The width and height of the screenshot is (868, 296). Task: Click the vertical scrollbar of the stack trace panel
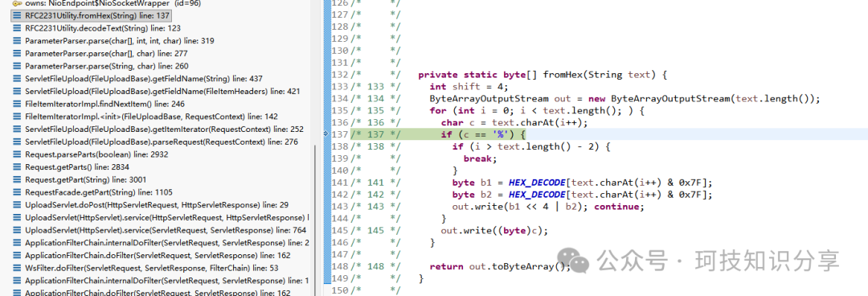click(314, 220)
